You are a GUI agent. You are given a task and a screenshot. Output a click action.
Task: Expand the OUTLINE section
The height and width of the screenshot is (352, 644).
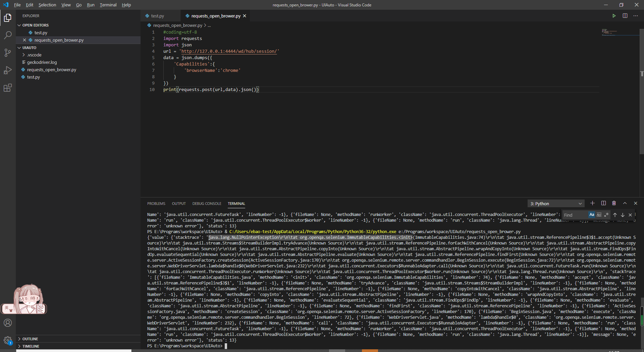coord(78,339)
